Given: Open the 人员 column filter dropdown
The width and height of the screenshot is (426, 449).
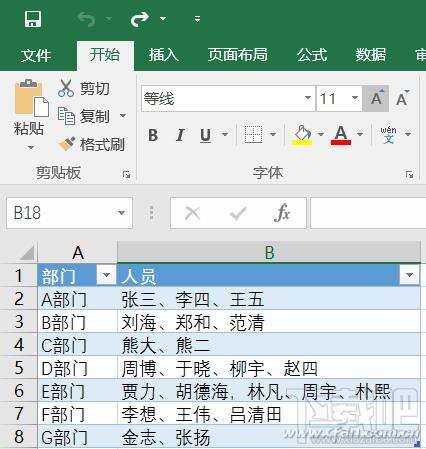Looking at the screenshot, I should 409,275.
